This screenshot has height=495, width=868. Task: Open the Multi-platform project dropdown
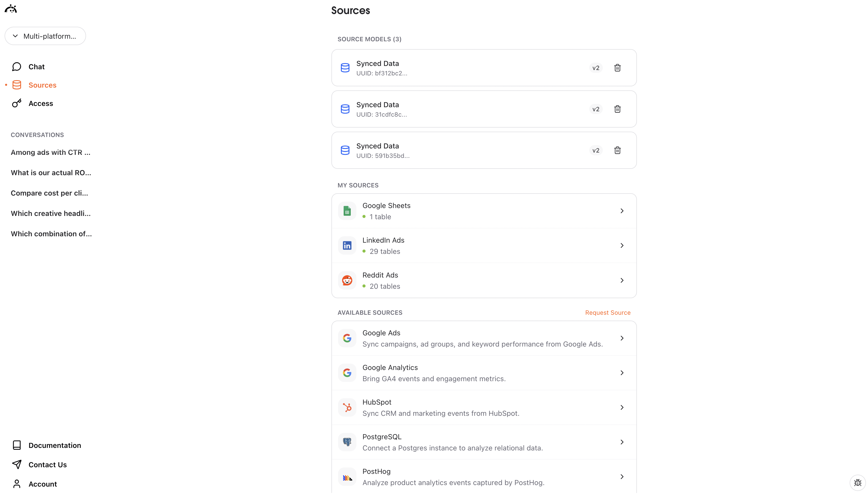point(45,36)
